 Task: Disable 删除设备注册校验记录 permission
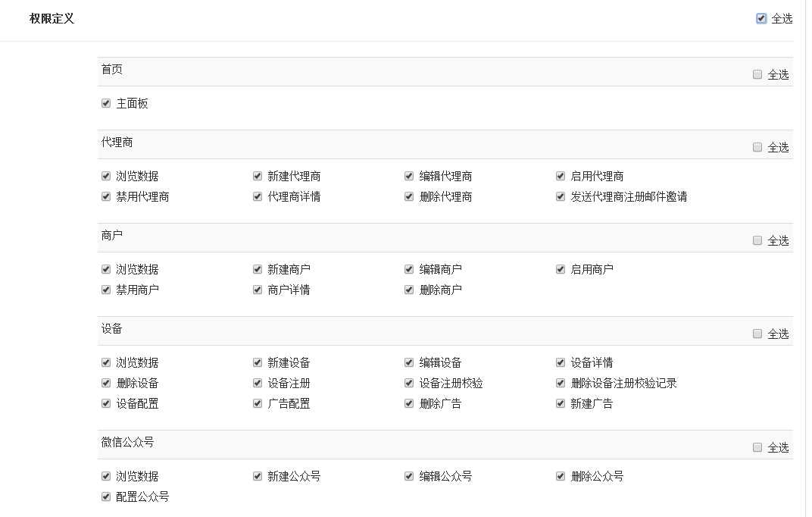coord(561,383)
